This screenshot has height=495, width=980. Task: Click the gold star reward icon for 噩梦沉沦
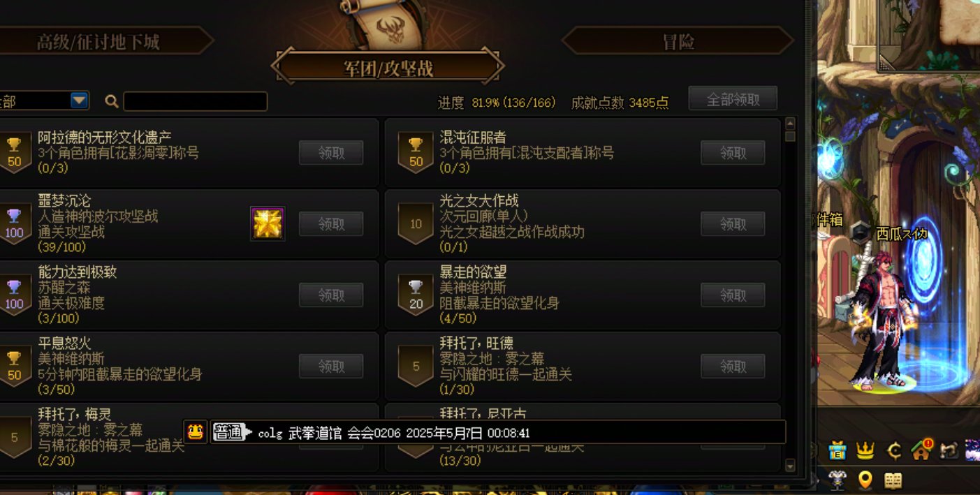coord(268,223)
